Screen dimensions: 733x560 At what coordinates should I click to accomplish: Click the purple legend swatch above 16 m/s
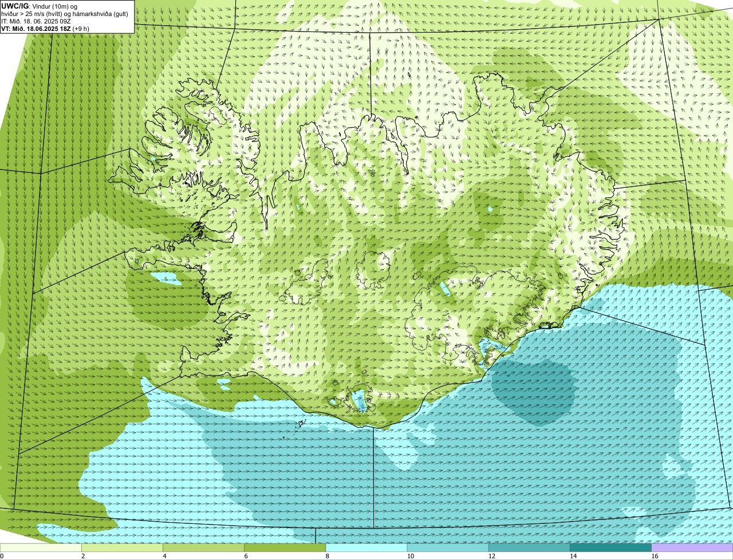click(692, 547)
